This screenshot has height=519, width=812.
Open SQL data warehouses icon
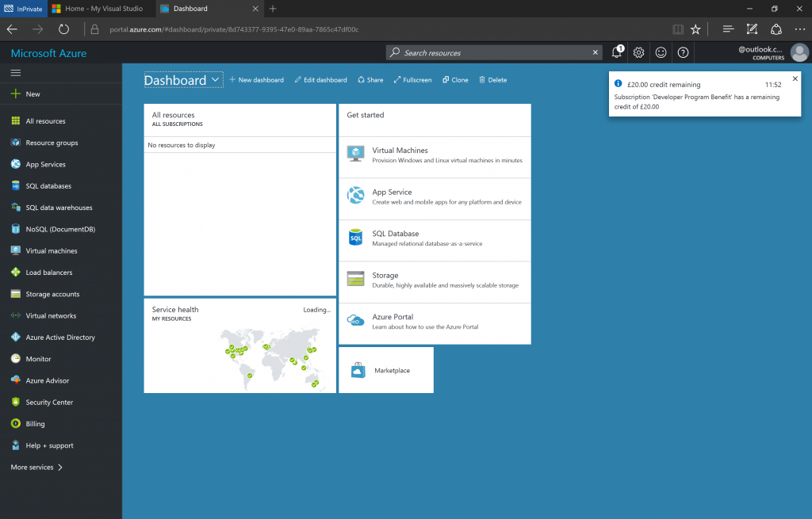tap(16, 208)
